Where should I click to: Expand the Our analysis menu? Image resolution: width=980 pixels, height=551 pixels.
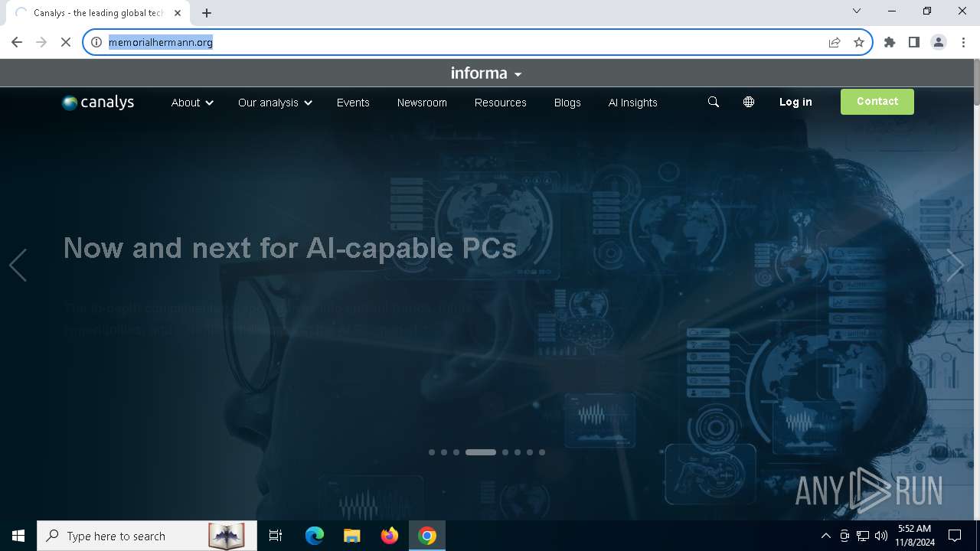[275, 103]
